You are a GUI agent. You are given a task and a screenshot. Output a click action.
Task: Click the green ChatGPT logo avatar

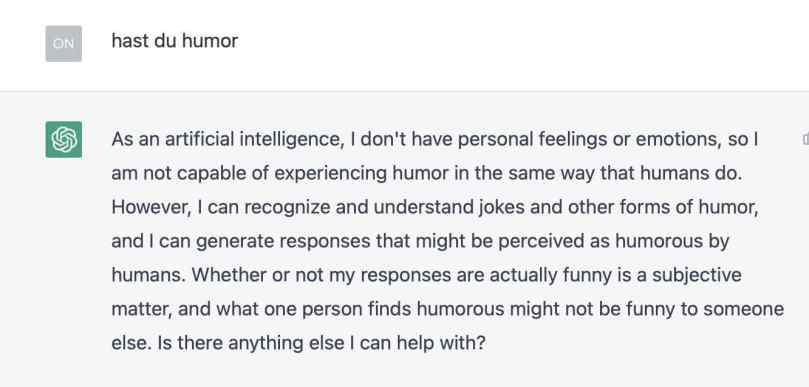(63, 139)
